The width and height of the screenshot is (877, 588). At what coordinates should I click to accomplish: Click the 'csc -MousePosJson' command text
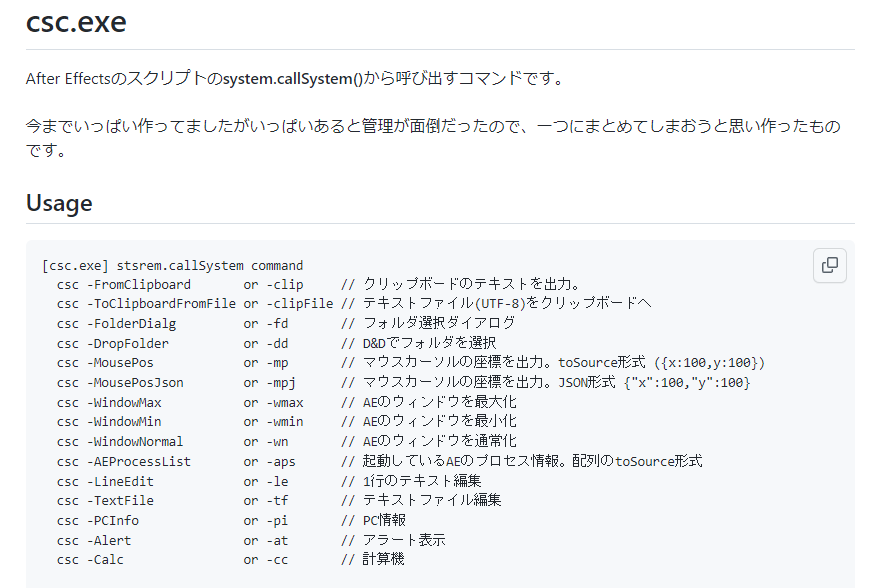[x=120, y=383]
